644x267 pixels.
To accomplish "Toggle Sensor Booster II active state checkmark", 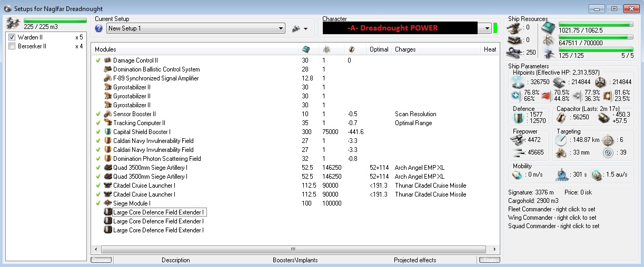I will (x=98, y=114).
